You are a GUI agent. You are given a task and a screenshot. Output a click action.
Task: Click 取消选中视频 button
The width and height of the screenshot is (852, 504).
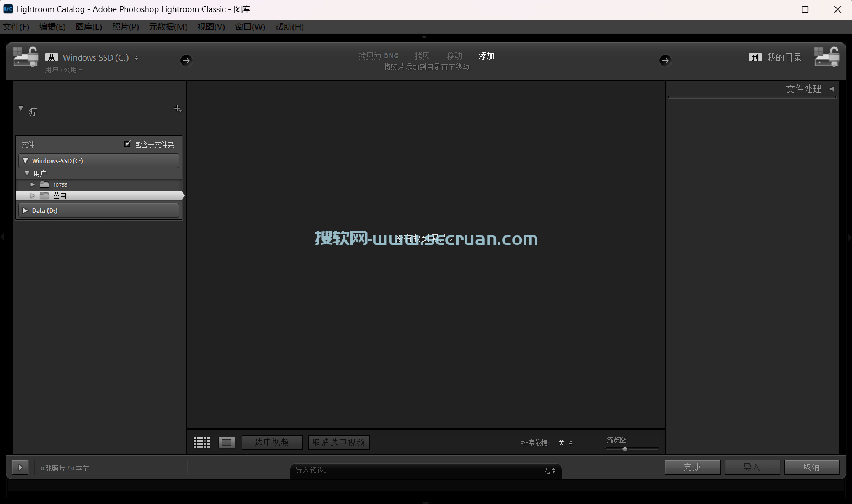pyautogui.click(x=339, y=442)
